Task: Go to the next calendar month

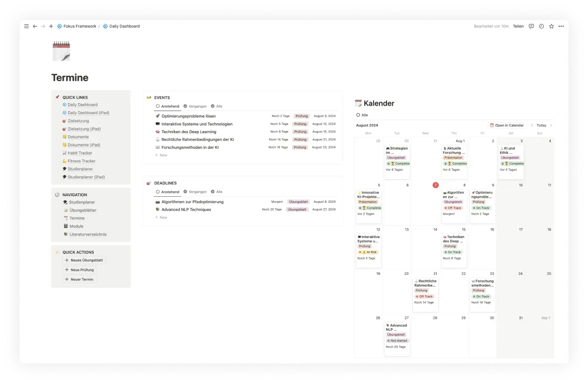Action: point(551,126)
